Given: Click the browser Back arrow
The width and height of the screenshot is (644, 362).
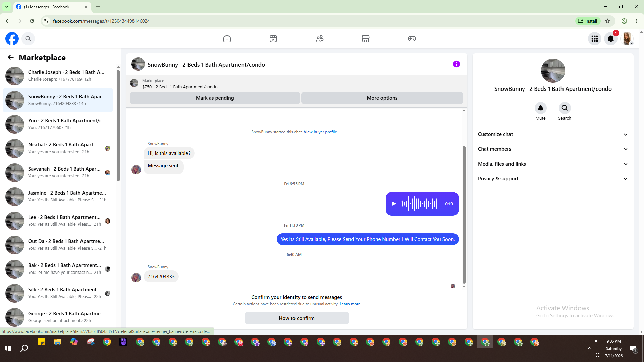Looking at the screenshot, I should [x=8, y=21].
